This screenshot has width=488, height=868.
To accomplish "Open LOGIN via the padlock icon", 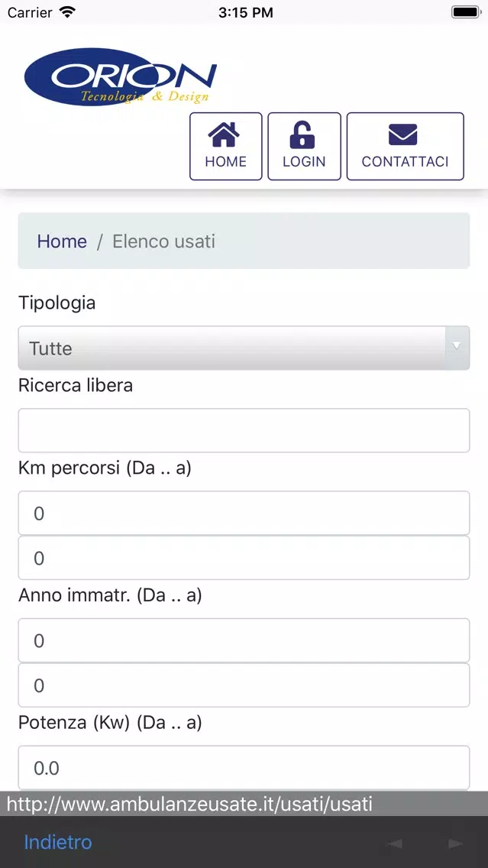I will click(302, 135).
